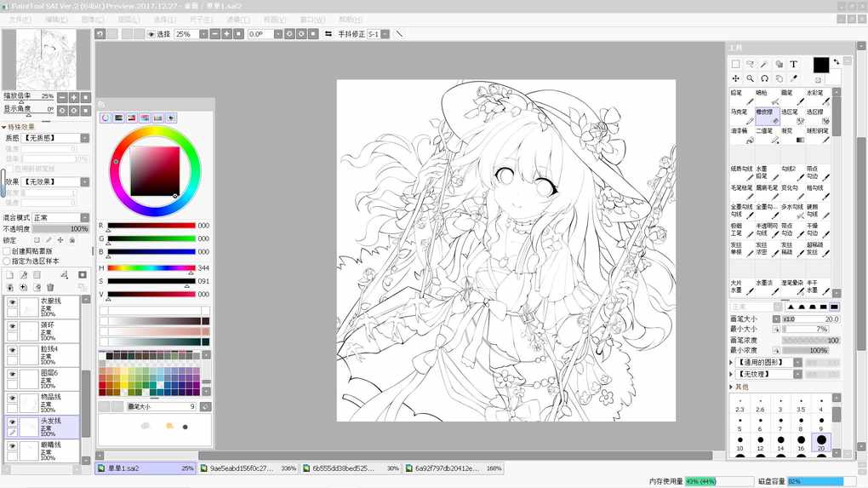Viewport: 868px width, 488px height.
Task: Enable 创建剪贴蒙版 clipping mask checkbox
Action: tap(7, 251)
